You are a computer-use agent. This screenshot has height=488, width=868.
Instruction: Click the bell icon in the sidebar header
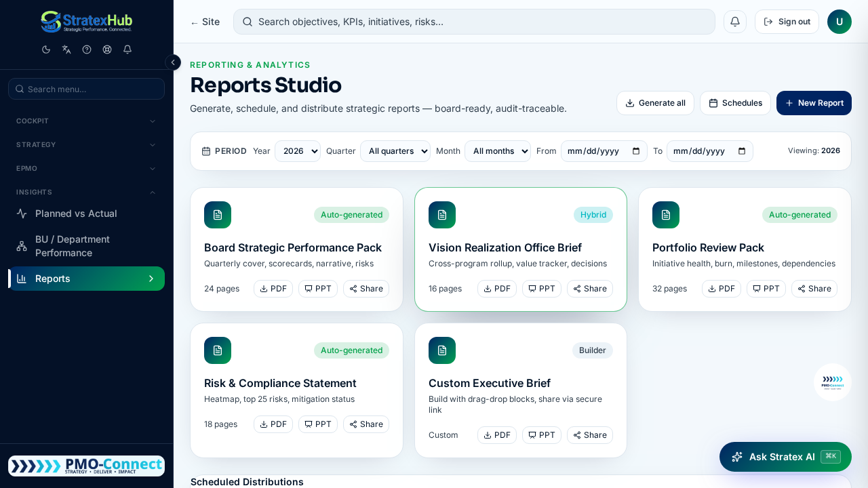pyautogui.click(x=127, y=49)
